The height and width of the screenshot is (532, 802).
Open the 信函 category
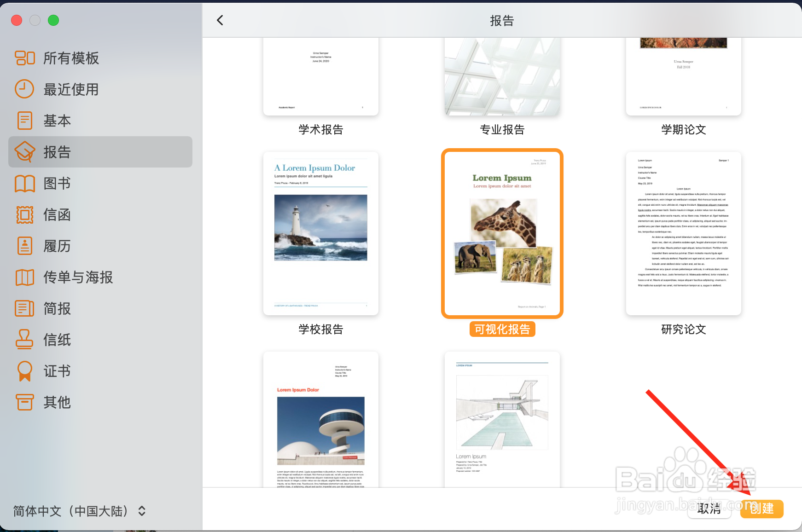coord(57,214)
